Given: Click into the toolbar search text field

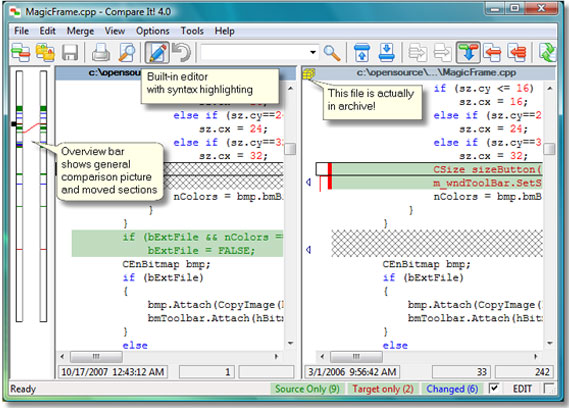Looking at the screenshot, I should (x=254, y=53).
